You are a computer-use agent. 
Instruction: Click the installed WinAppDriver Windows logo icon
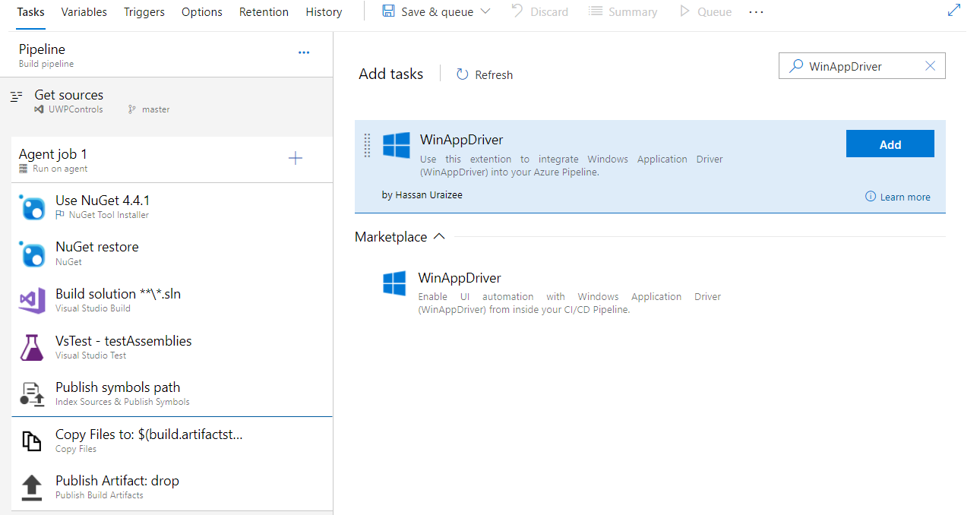[396, 145]
